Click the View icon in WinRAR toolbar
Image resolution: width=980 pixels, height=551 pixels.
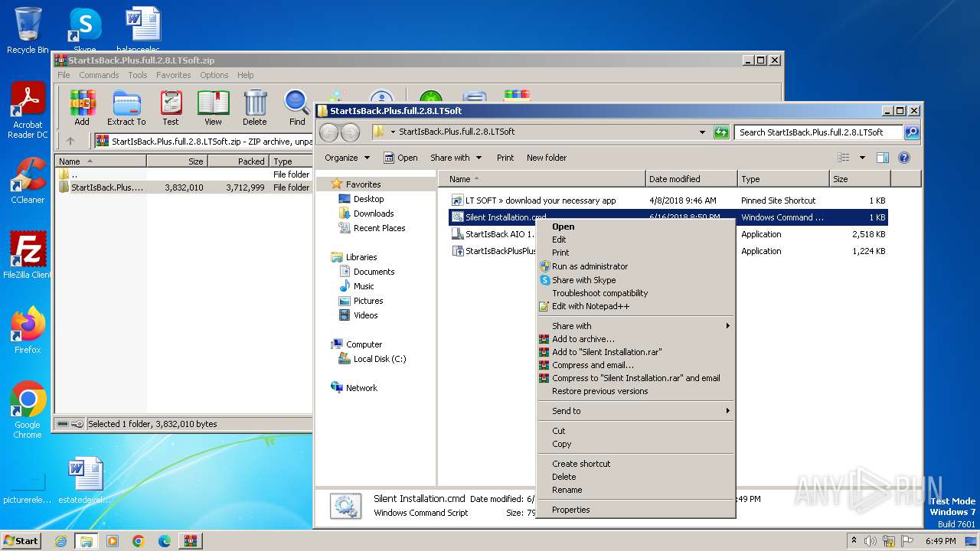213,107
